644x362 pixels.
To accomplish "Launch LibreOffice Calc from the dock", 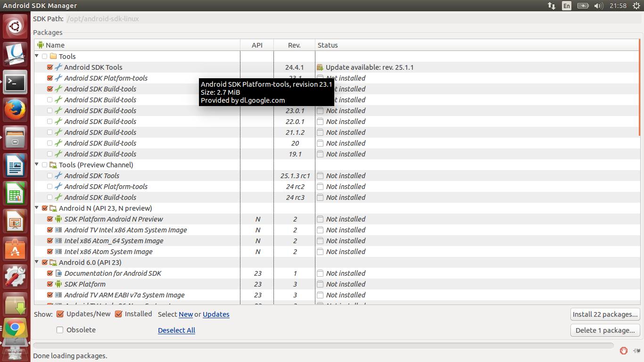I will click(x=15, y=194).
